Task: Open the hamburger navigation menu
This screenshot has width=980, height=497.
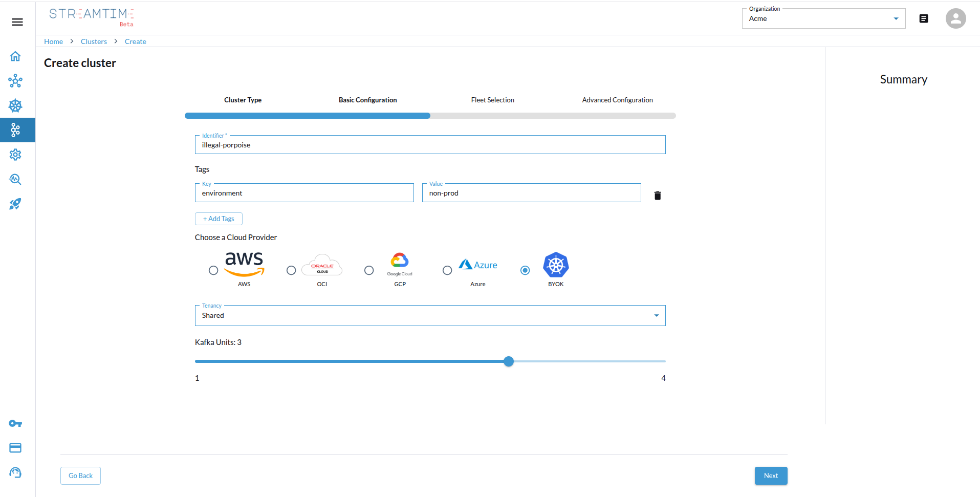Action: pos(17,22)
